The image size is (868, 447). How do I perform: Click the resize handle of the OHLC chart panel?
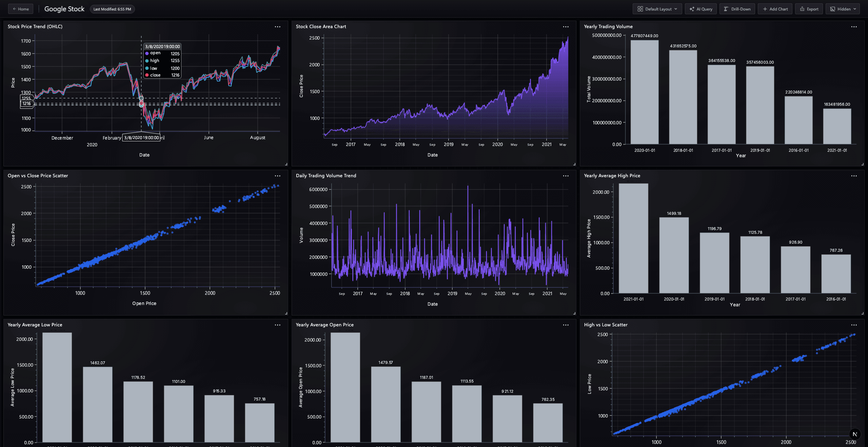click(286, 164)
